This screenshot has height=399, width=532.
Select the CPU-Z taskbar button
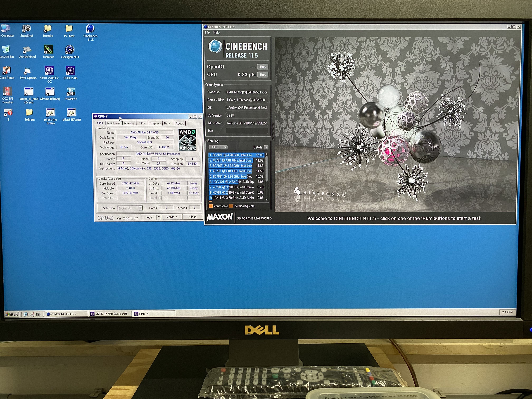pos(154,314)
